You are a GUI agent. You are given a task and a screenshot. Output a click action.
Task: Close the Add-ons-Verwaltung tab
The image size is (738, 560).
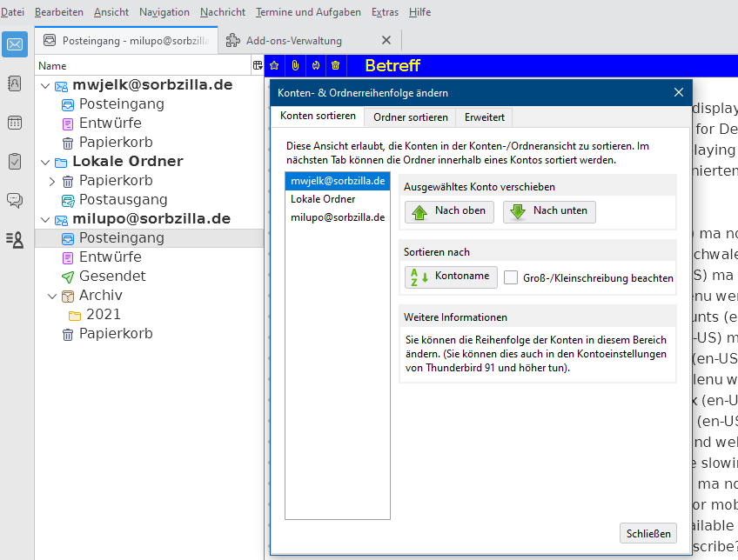[x=386, y=40]
